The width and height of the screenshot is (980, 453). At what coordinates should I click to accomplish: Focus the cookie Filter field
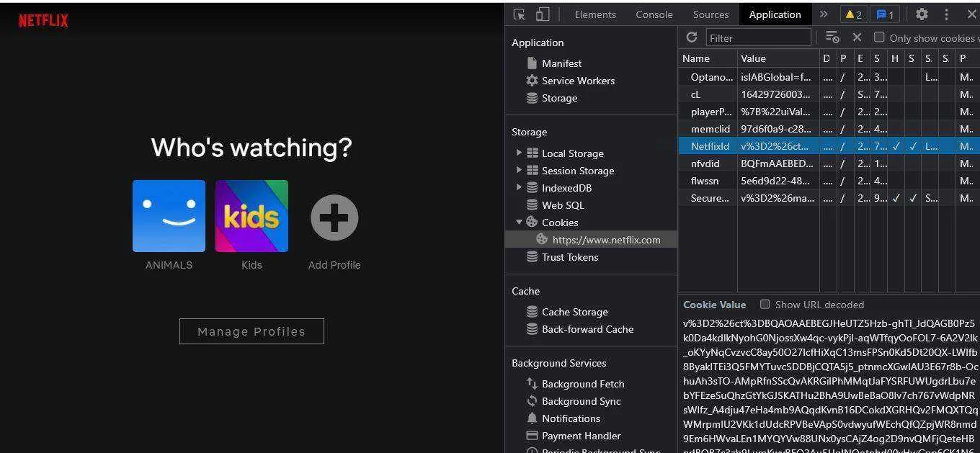(758, 37)
